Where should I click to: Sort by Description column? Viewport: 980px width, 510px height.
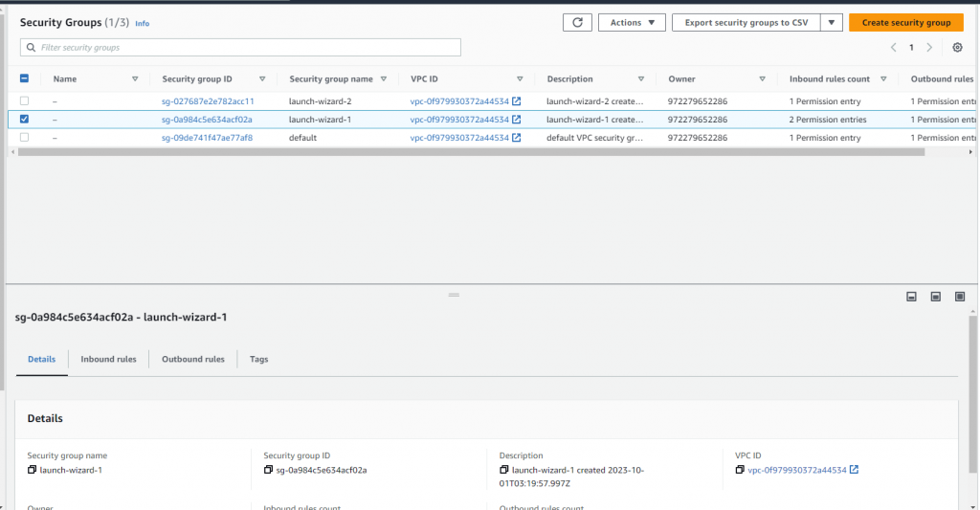[x=641, y=79]
